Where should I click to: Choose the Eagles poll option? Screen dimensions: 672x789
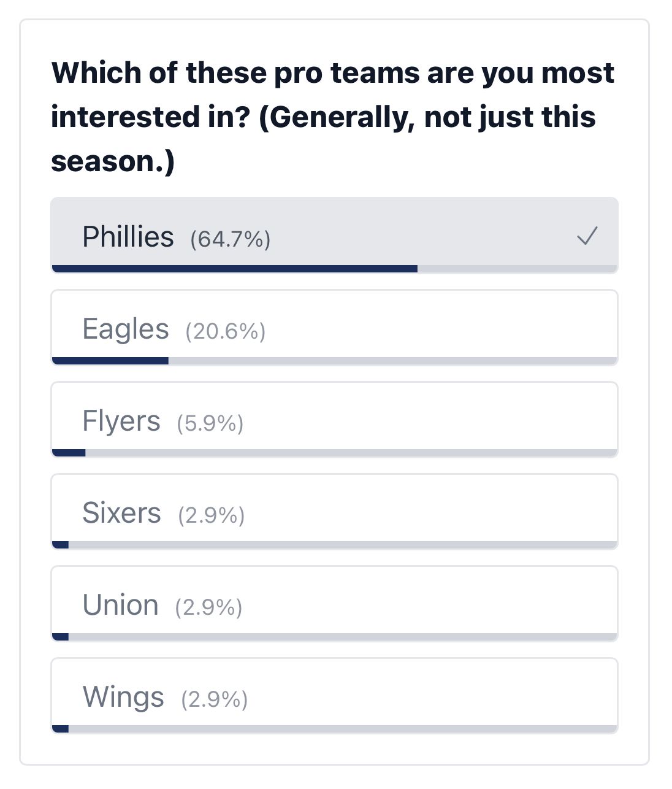[x=334, y=328]
